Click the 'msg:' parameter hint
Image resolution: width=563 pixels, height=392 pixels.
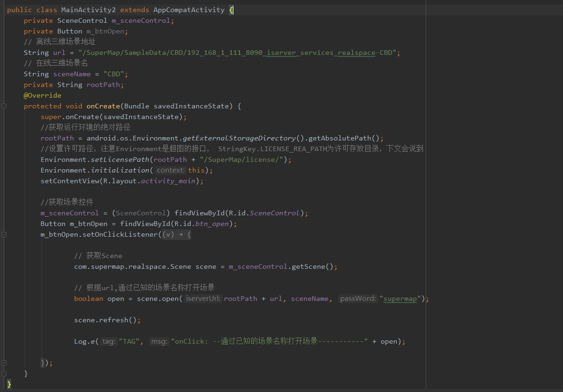[160, 341]
